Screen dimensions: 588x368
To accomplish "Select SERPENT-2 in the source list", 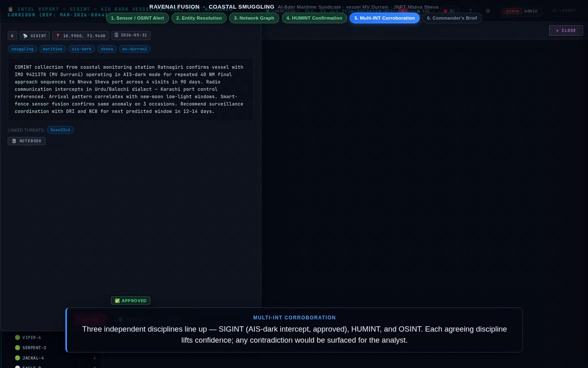I will pyautogui.click(x=34, y=348).
